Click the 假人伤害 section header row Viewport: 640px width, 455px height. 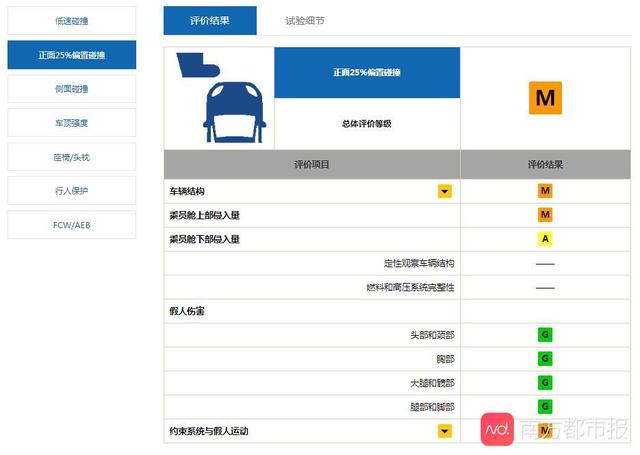312,311
